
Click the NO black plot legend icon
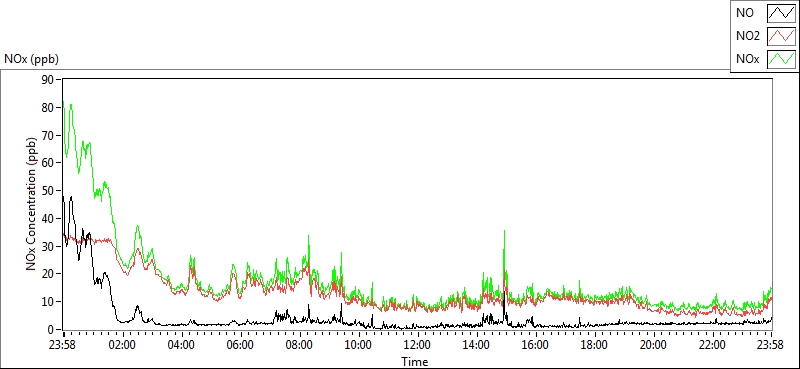coord(781,14)
